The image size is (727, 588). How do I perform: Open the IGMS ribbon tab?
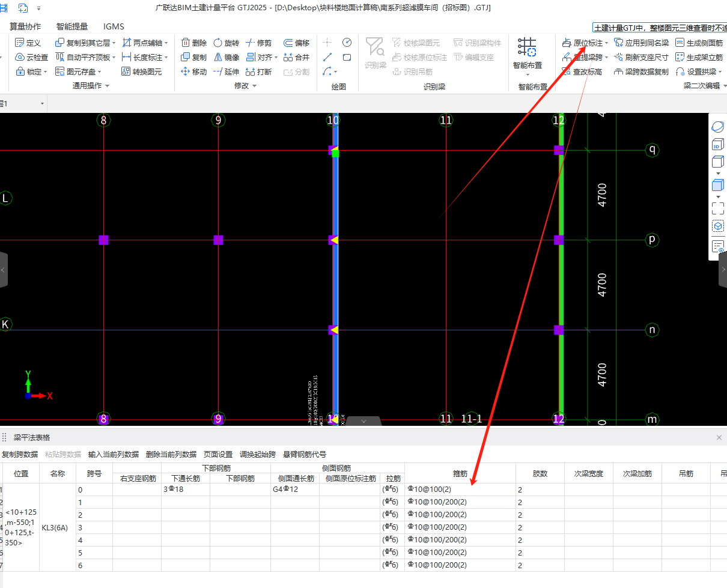coord(114,26)
